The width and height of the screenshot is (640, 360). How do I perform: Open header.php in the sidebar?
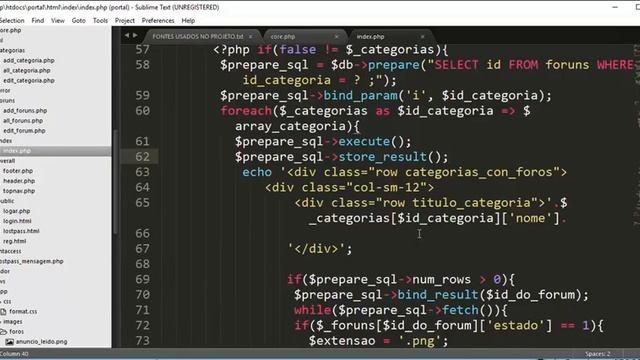click(19, 181)
